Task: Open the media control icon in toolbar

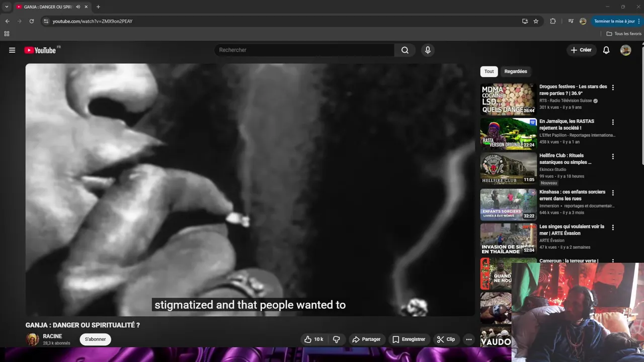Action: [571, 21]
